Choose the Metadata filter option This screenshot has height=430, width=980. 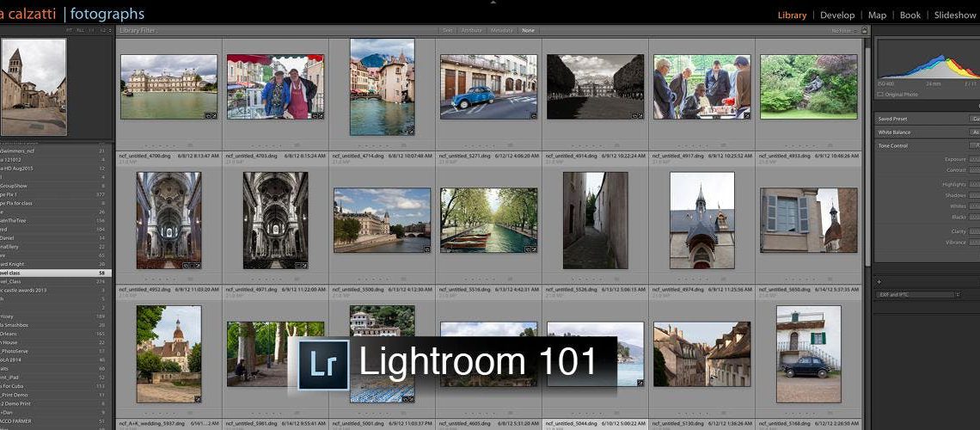502,30
